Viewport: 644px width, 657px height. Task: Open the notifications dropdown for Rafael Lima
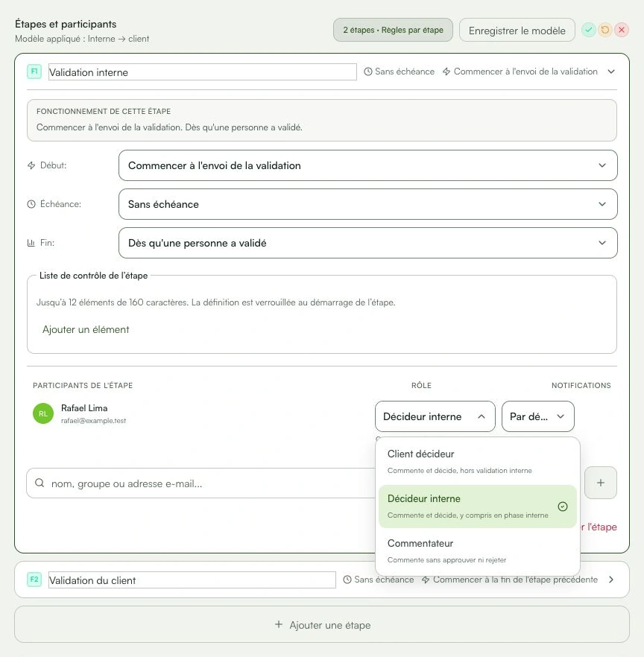538,416
